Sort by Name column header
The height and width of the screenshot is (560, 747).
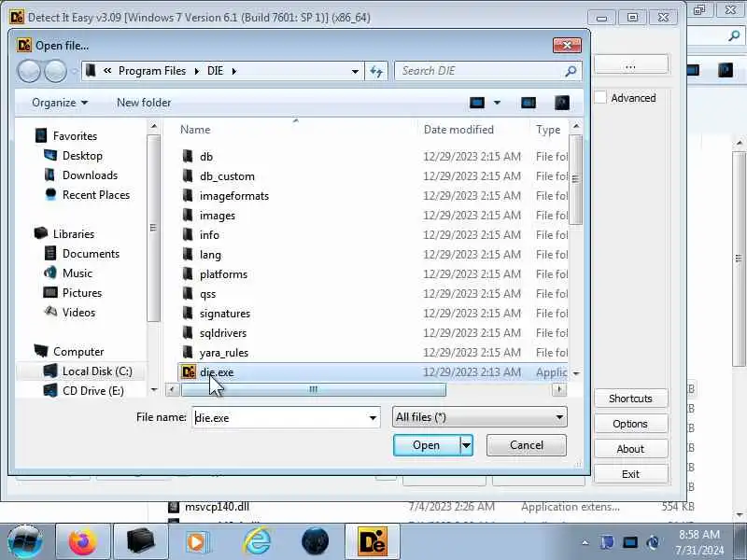pos(195,130)
